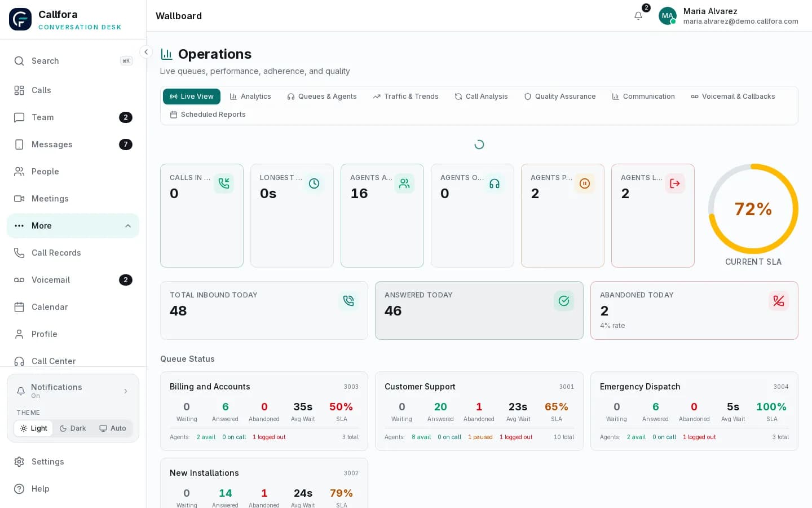Screen dimensions: 812x508
Task: Click Total Inbound Today phone icon
Action: pyautogui.click(x=348, y=301)
